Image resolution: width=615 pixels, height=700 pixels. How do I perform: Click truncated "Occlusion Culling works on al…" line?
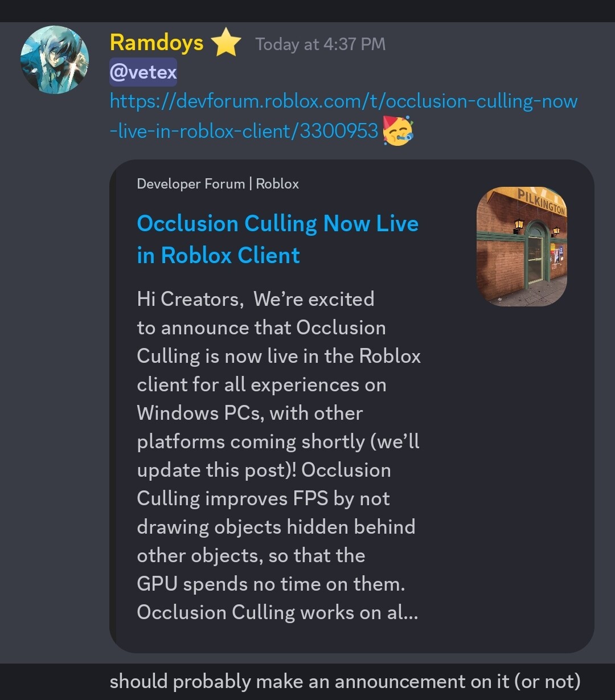(278, 612)
